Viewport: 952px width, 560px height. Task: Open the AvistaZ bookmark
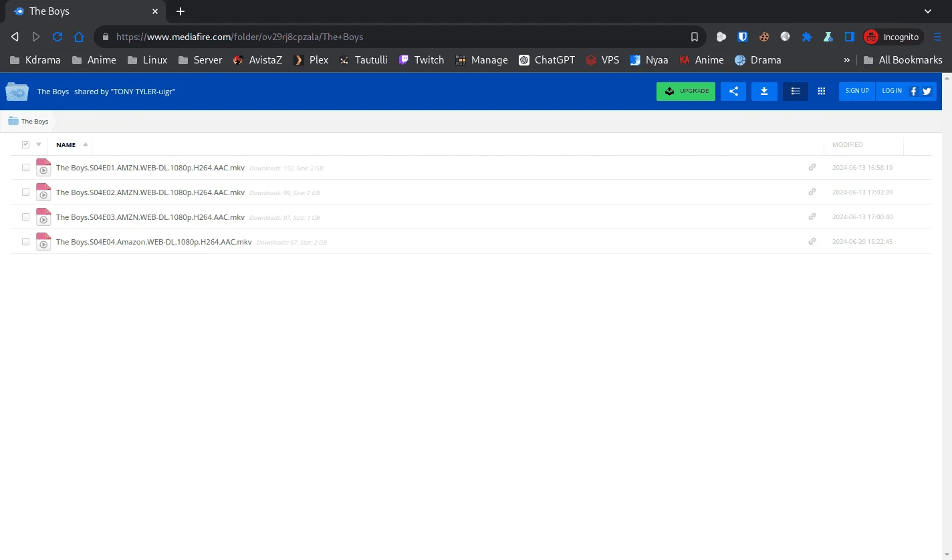[x=257, y=60]
